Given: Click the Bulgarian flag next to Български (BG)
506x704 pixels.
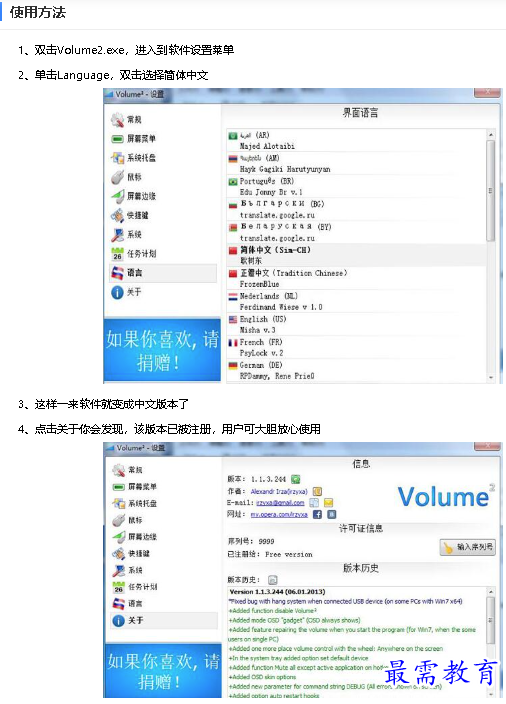Looking at the screenshot, I should click(x=233, y=205).
